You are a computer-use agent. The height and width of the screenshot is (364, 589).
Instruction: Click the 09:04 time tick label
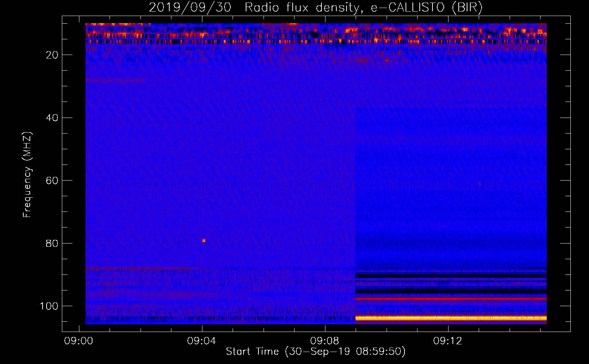pos(201,341)
